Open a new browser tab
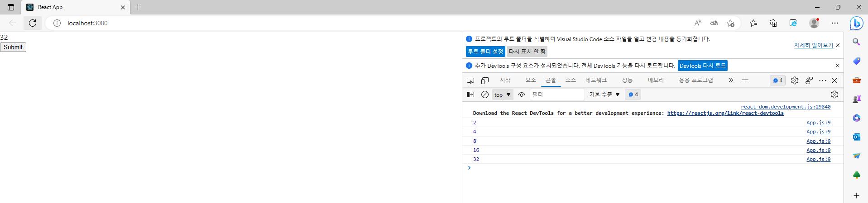 click(138, 7)
